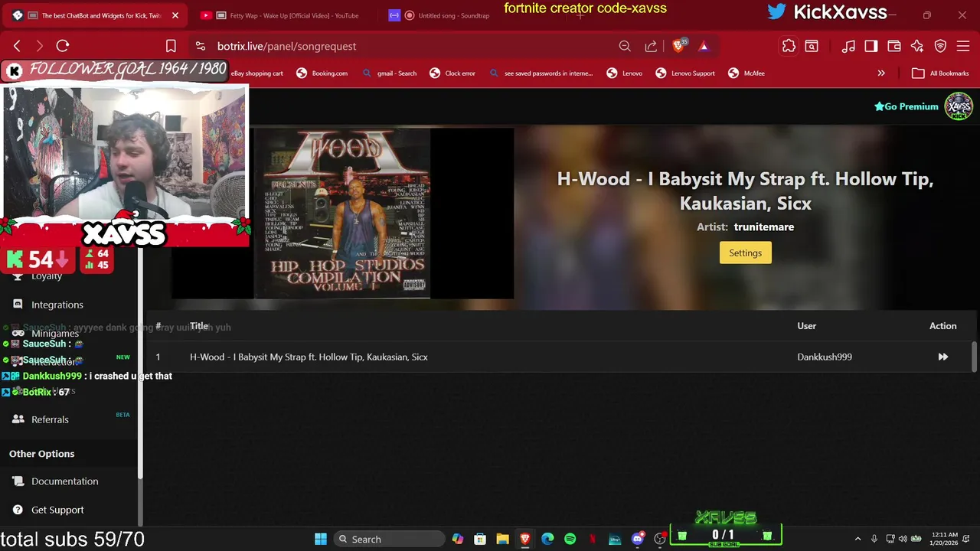Open Copilot from the taskbar
Image resolution: width=980 pixels, height=551 pixels.
coord(457,539)
